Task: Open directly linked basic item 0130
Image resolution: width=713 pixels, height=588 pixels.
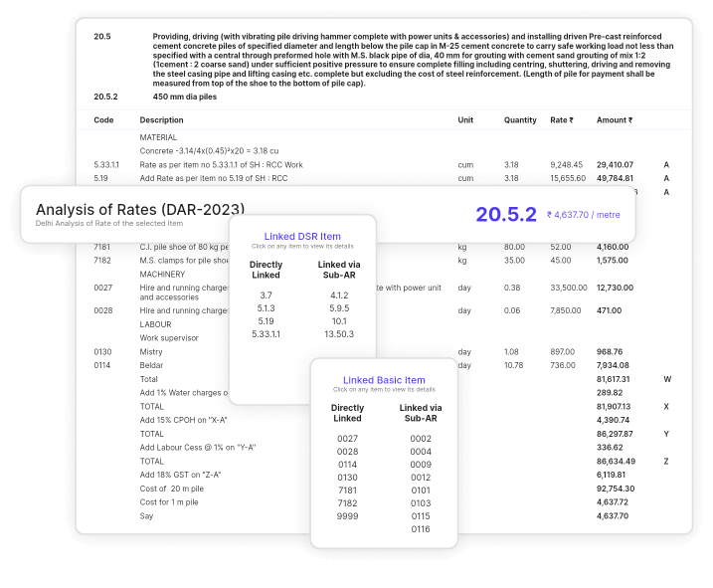Action: [347, 478]
